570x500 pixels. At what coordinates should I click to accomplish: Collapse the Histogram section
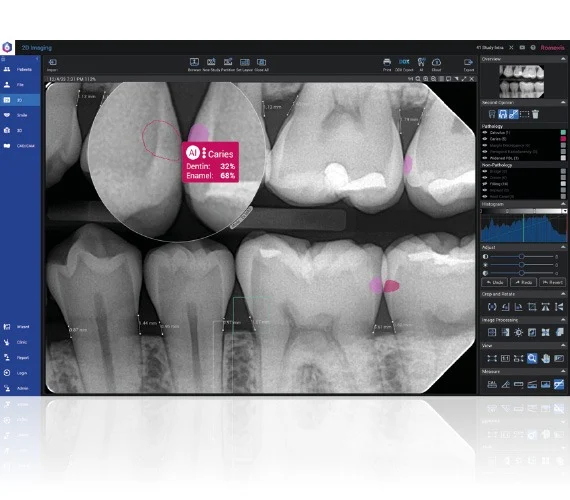[563, 204]
